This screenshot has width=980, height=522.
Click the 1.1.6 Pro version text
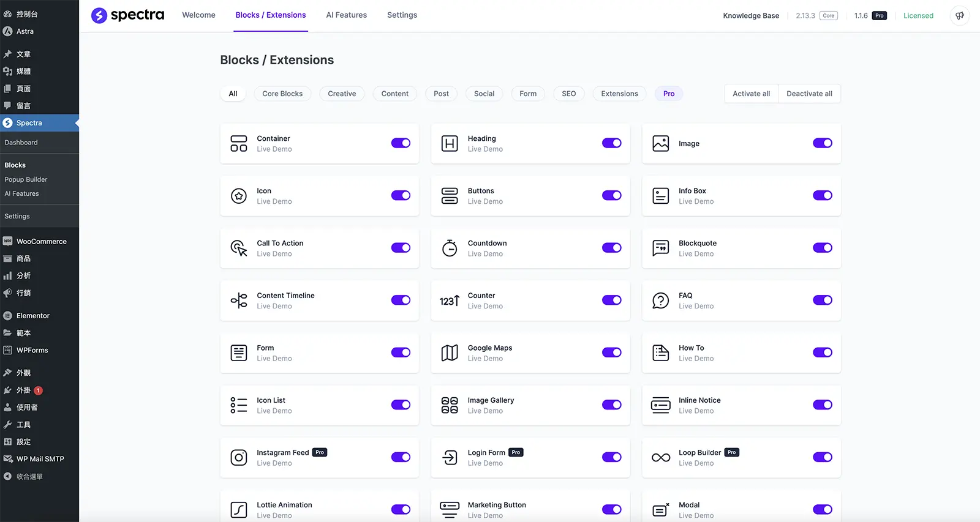[861, 16]
